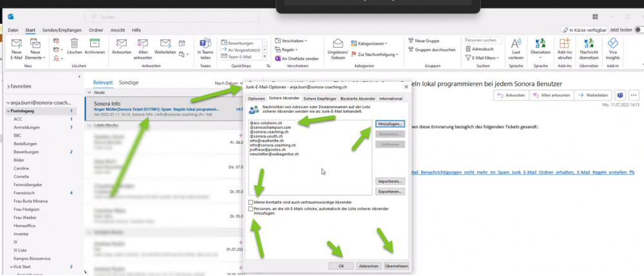Delete the message with the Löschen trash icon
Viewport: 644px width, 276px height.
point(74,47)
